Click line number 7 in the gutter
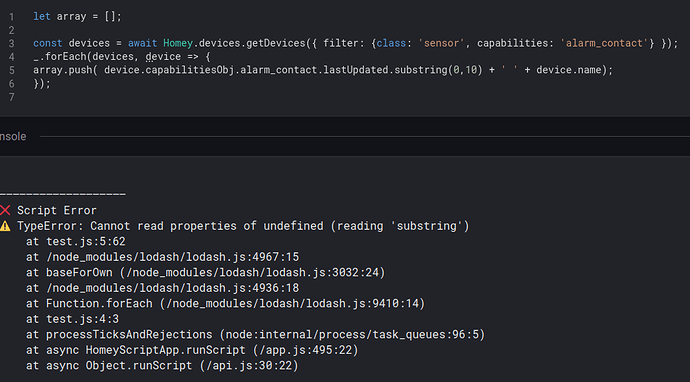690x382 pixels. point(11,97)
